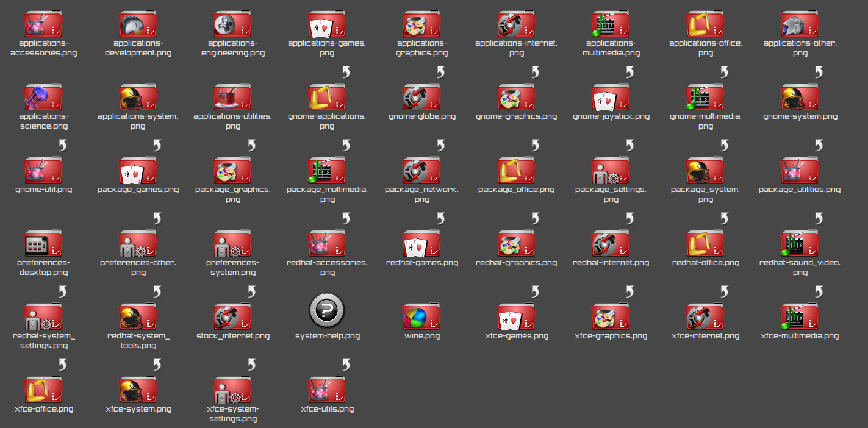Choose the xfce-multimedia.png icon

(x=800, y=317)
